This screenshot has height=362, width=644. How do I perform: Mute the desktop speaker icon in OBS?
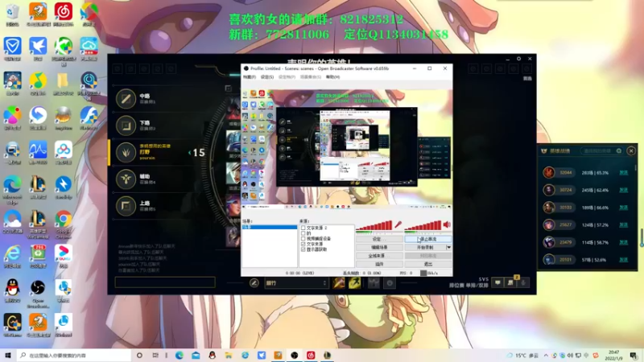tap(447, 224)
